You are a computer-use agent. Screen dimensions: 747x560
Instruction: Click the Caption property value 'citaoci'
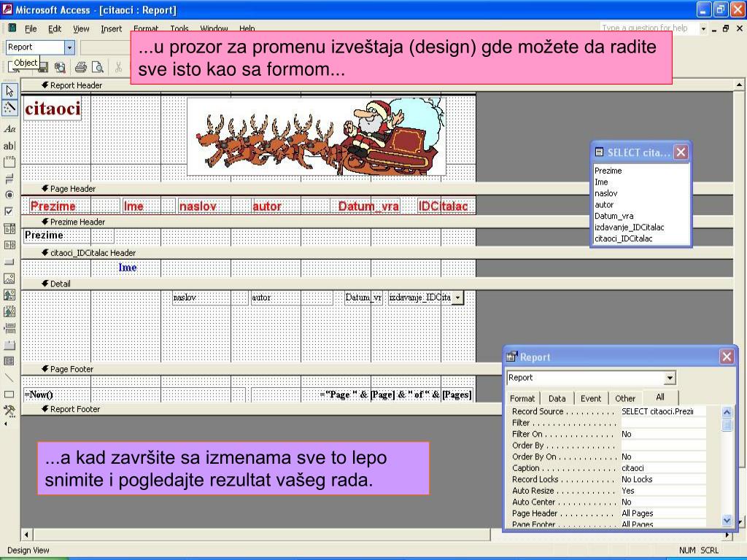click(662, 468)
